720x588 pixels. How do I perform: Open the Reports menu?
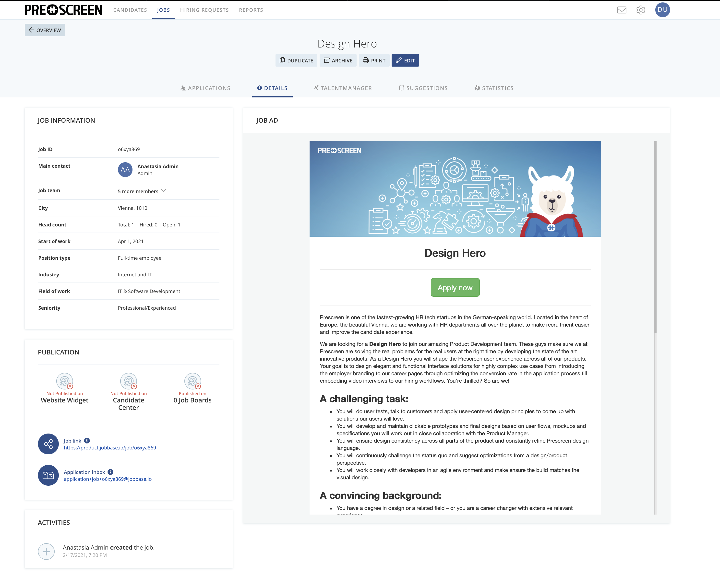pos(251,10)
